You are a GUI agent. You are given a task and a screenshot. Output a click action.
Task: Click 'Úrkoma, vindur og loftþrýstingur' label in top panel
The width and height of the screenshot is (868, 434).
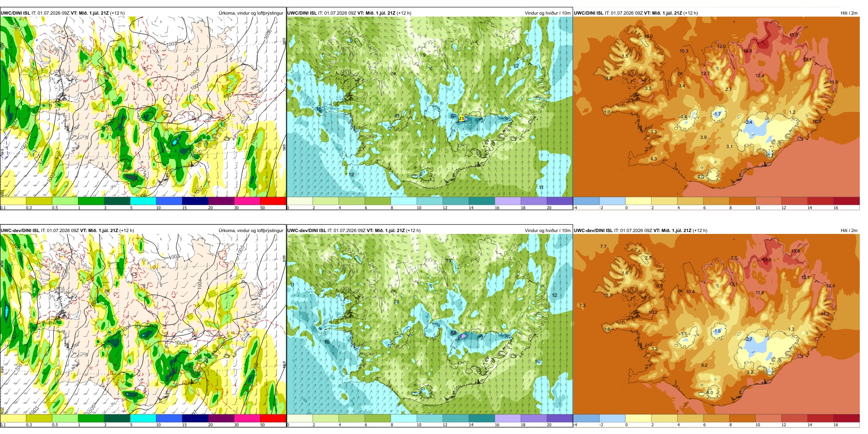[x=251, y=13]
